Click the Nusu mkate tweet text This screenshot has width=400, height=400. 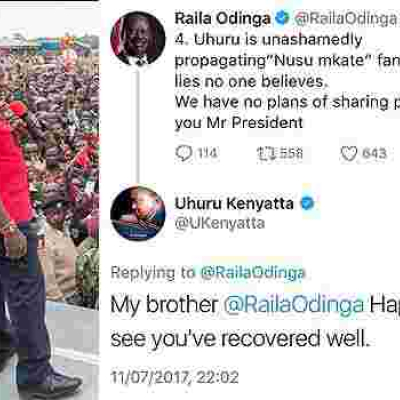pos(287,81)
